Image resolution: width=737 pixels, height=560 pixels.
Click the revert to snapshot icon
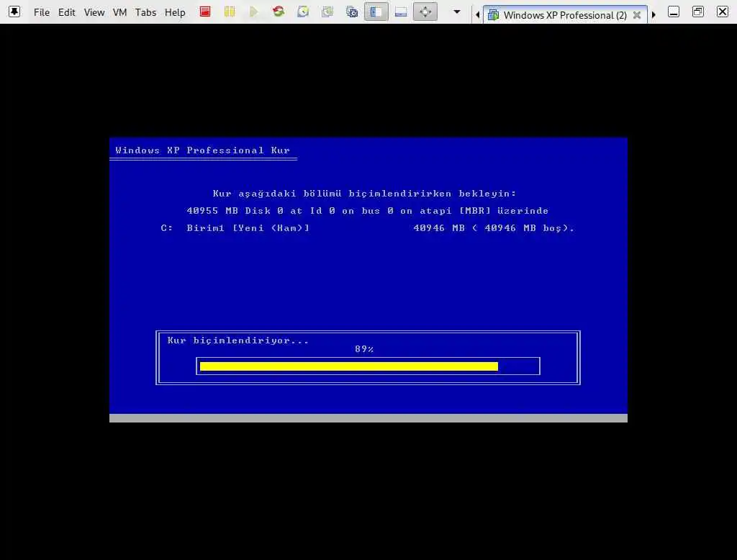(327, 12)
